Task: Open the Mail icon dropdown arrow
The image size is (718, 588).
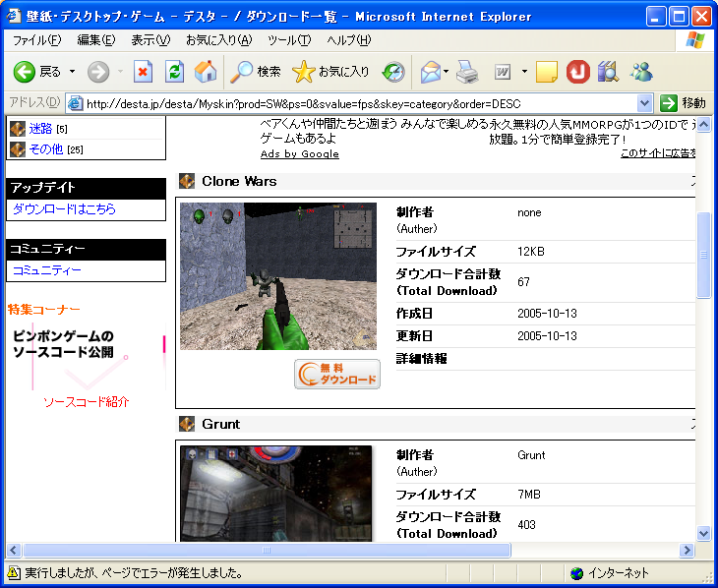Action: tap(446, 72)
